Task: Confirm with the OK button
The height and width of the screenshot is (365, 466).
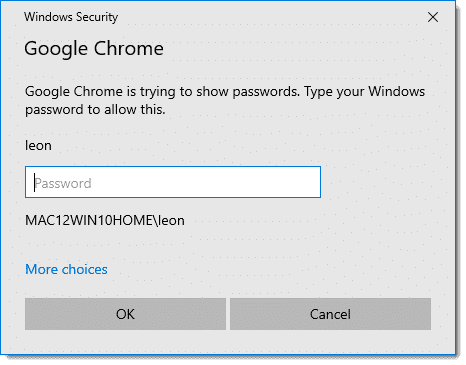Action: [125, 314]
